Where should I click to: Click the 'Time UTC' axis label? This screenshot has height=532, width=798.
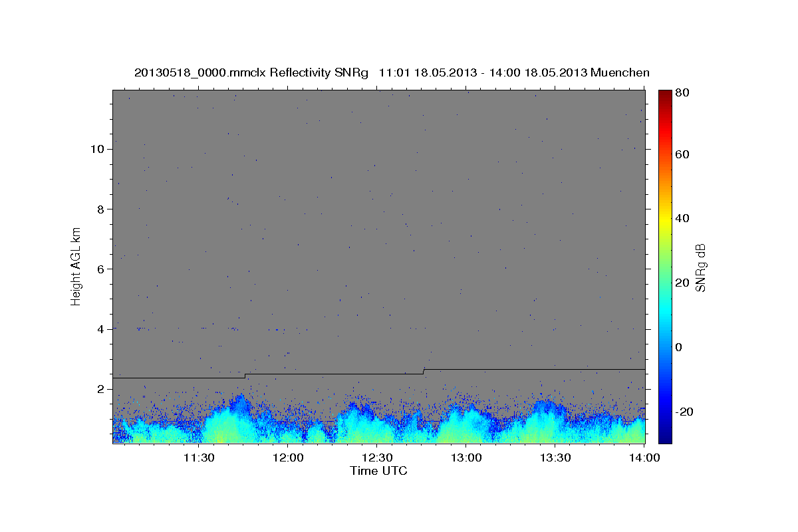pos(378,471)
